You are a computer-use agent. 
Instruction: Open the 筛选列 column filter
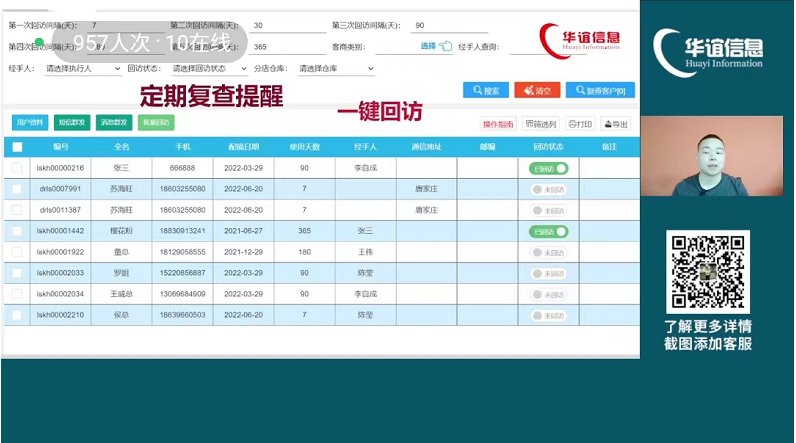(x=541, y=125)
